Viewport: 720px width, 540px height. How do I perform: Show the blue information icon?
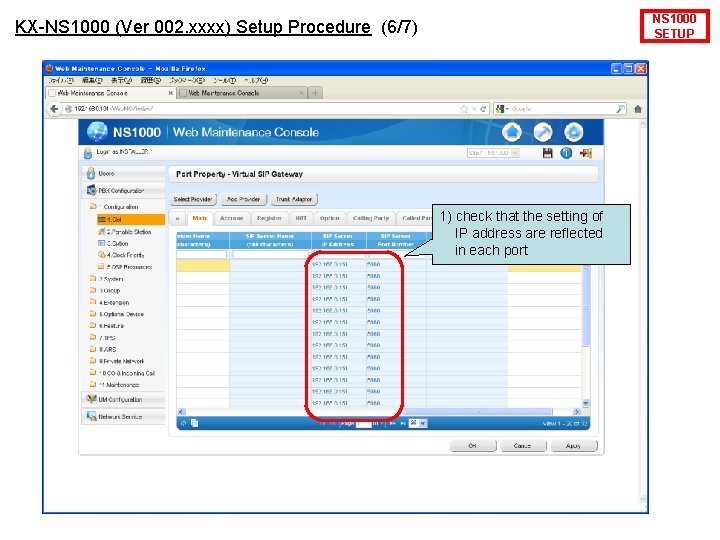click(566, 153)
